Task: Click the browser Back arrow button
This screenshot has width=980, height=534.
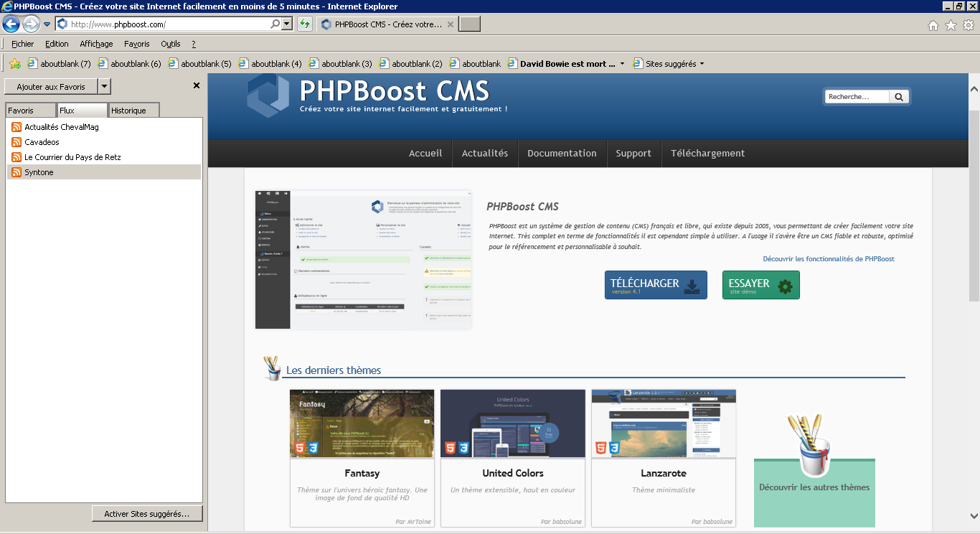Action: click(x=11, y=24)
